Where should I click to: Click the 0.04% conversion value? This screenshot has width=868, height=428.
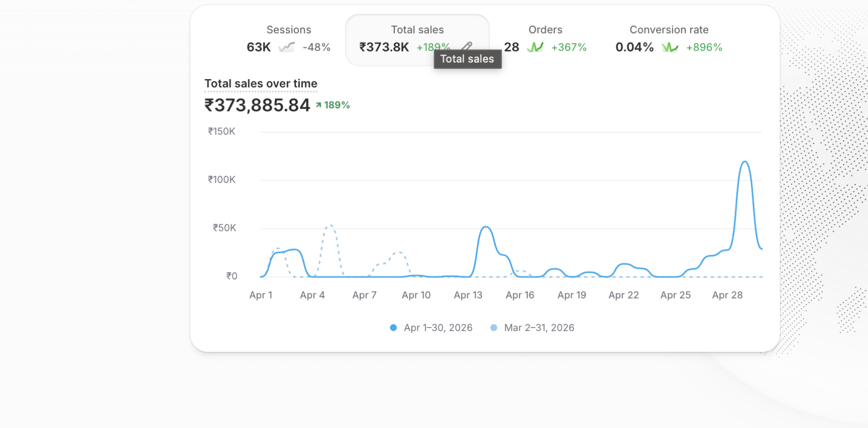[635, 47]
